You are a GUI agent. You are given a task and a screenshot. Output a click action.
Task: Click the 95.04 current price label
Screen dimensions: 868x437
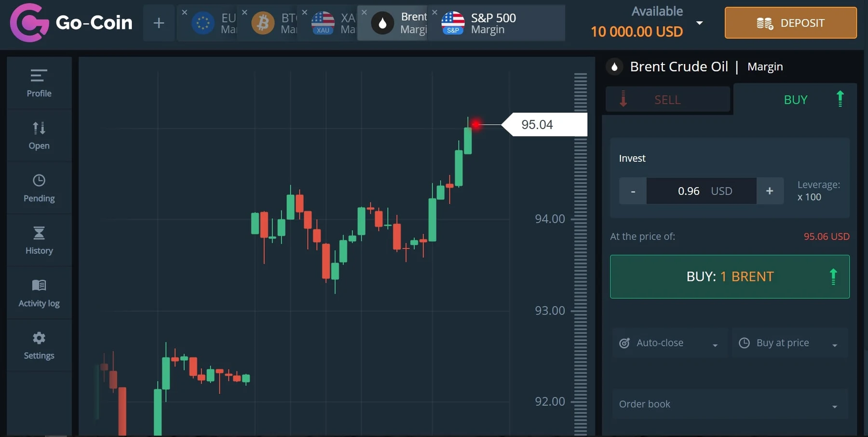[545, 125]
